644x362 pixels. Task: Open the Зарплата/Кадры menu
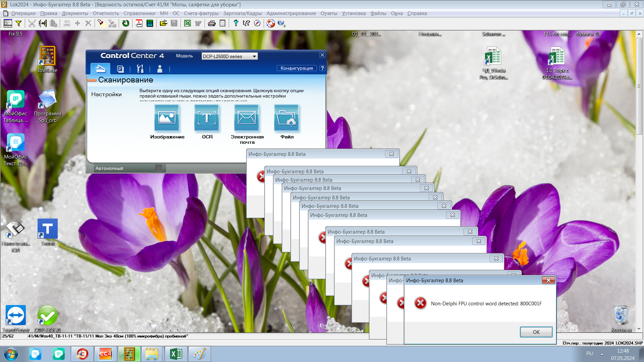tap(243, 13)
